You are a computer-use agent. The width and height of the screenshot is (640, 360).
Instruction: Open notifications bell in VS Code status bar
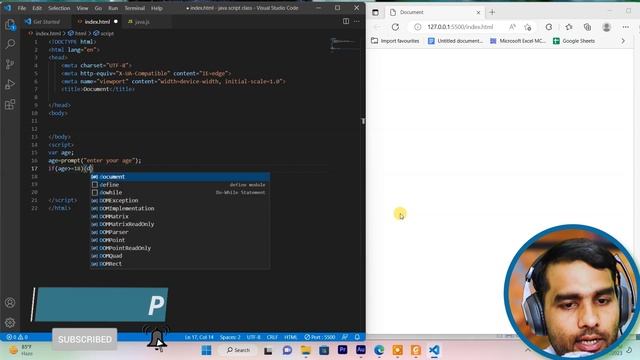[358, 337]
